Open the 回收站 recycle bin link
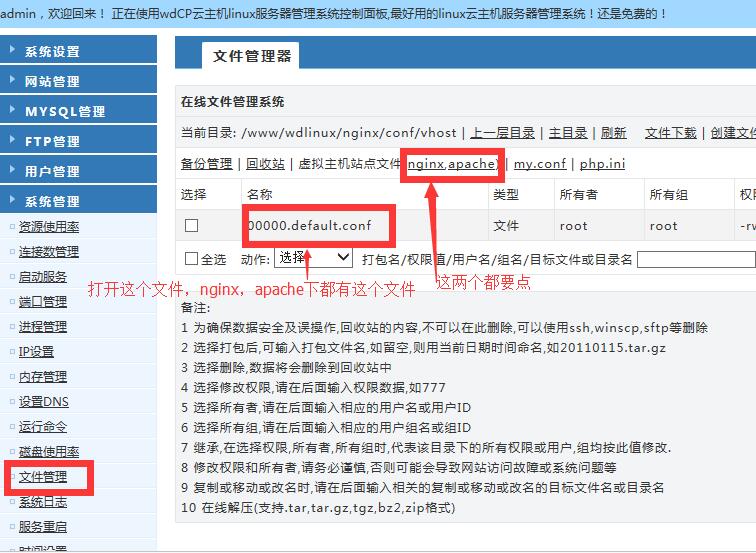This screenshot has height=553, width=756. pos(265,163)
